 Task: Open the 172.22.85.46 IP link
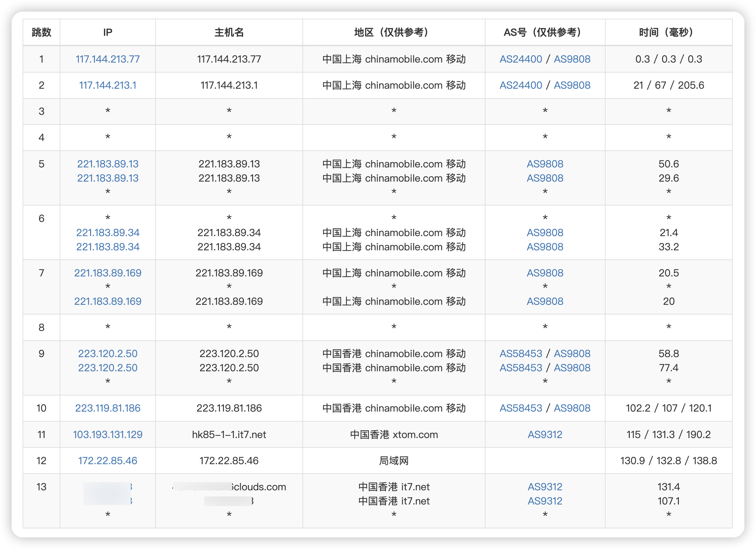coord(108,461)
